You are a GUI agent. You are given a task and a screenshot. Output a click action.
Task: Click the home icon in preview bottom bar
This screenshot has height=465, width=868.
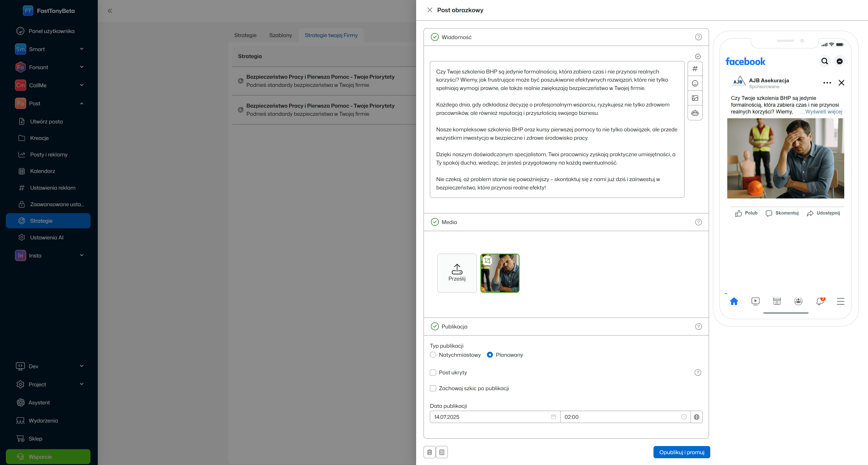click(734, 301)
